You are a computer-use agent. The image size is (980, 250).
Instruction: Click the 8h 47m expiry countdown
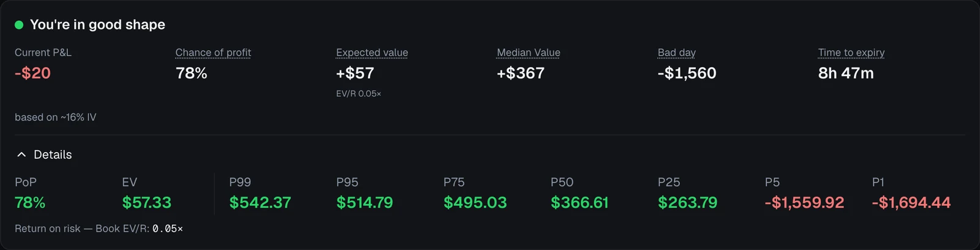pyautogui.click(x=846, y=73)
